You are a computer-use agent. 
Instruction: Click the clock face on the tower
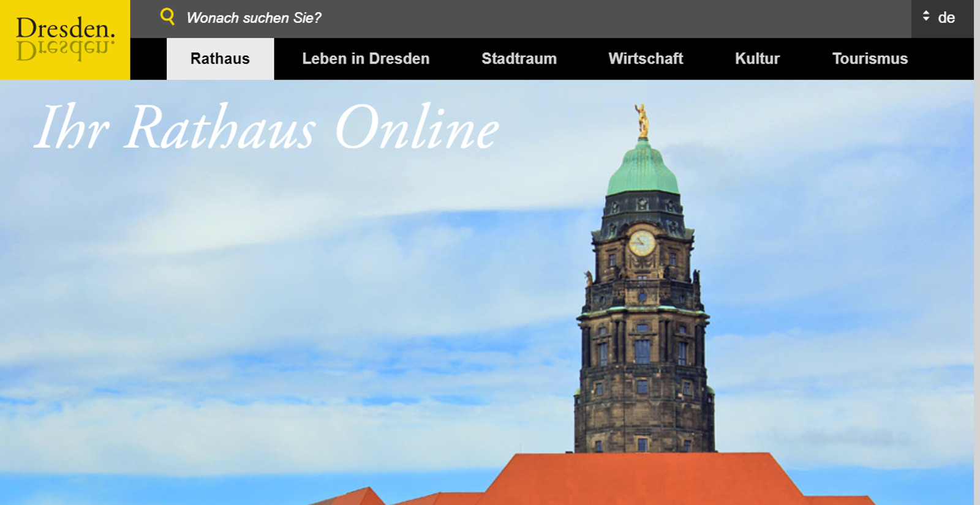point(642,243)
